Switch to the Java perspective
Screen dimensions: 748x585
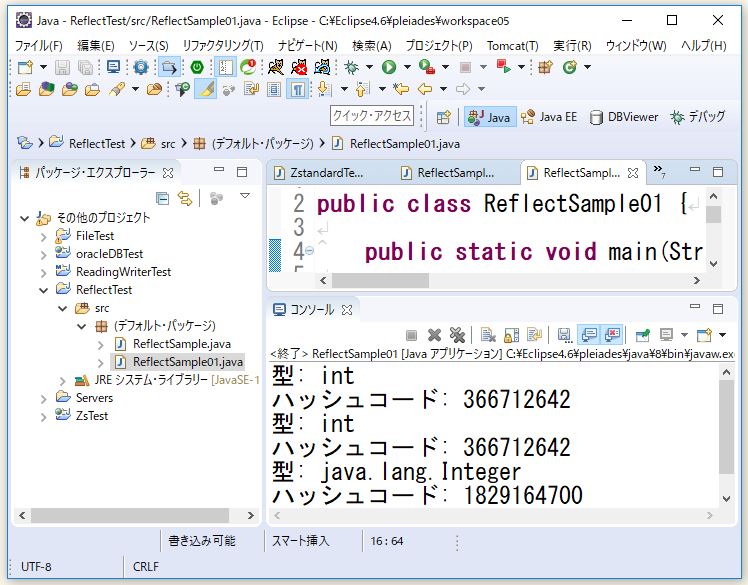point(490,117)
